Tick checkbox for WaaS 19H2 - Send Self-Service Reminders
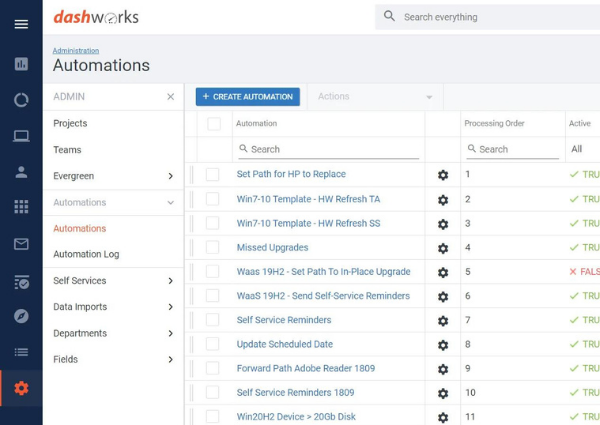The image size is (600, 425). (212, 296)
